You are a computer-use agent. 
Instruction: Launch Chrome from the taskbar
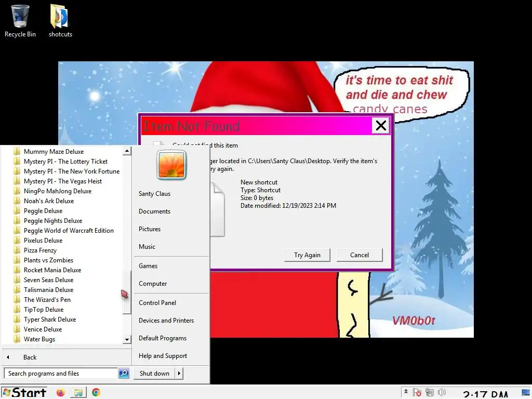96,393
